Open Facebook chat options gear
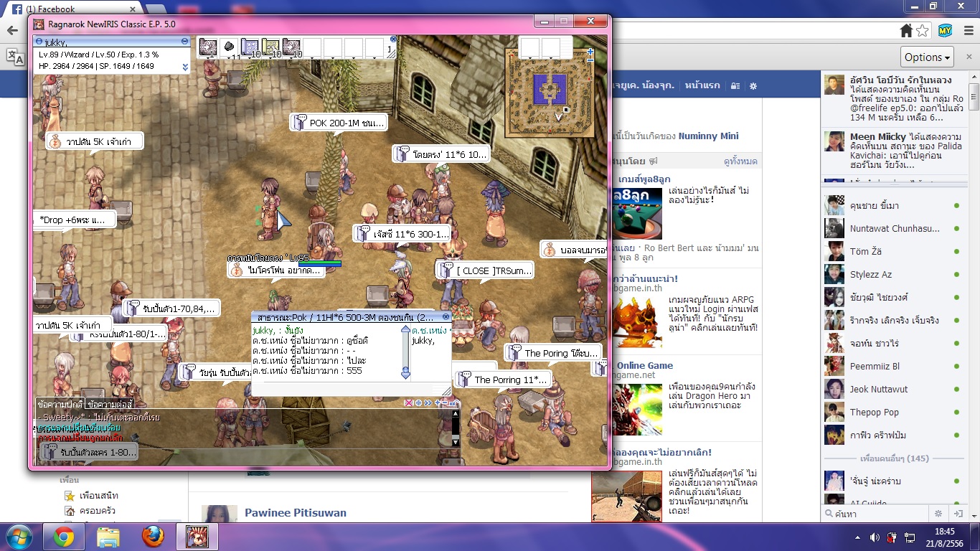Viewport: 980px width, 551px height. click(x=937, y=514)
